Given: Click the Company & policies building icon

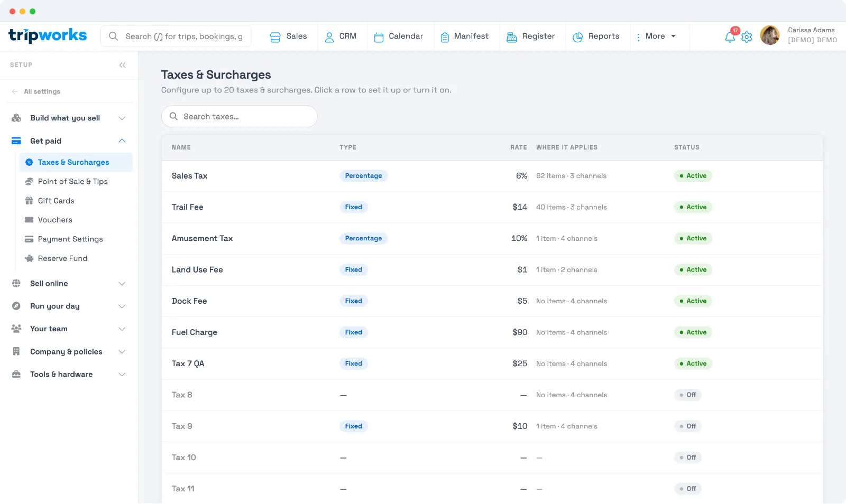Looking at the screenshot, I should coord(16,352).
